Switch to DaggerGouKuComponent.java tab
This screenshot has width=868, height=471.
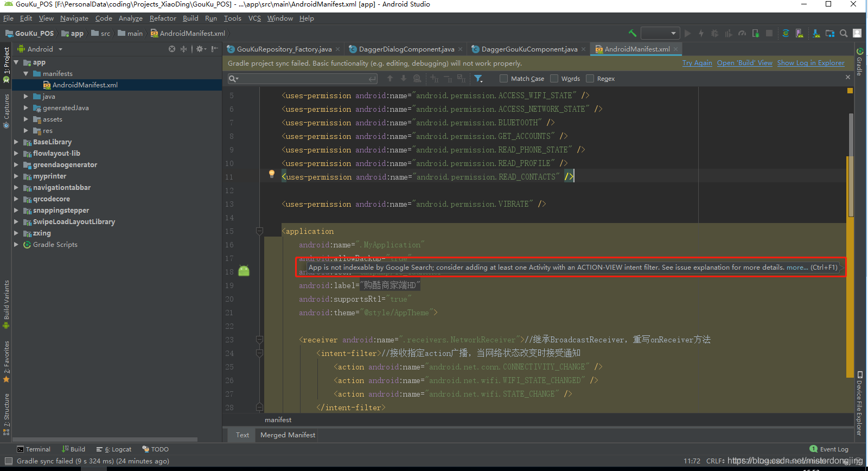(x=529, y=49)
